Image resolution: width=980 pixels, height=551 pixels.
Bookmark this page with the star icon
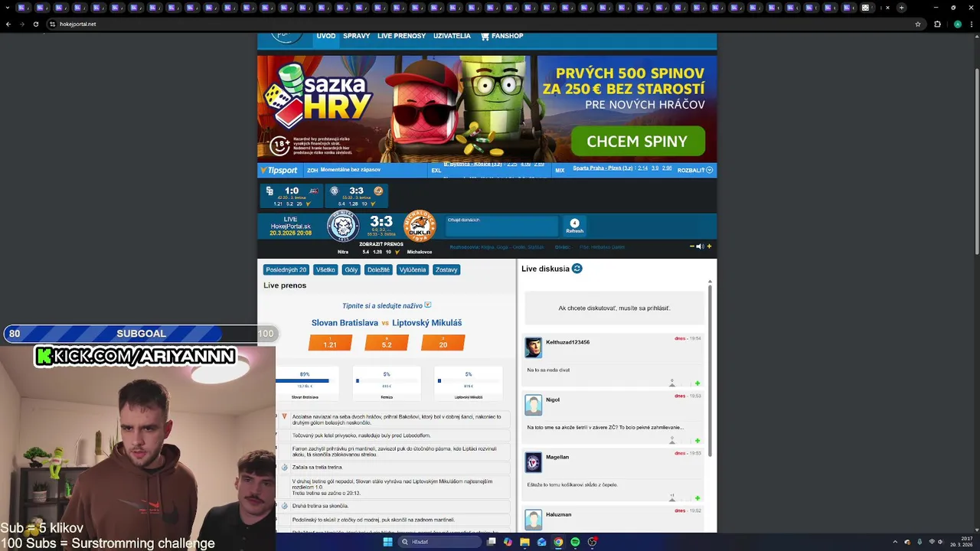[x=918, y=24]
